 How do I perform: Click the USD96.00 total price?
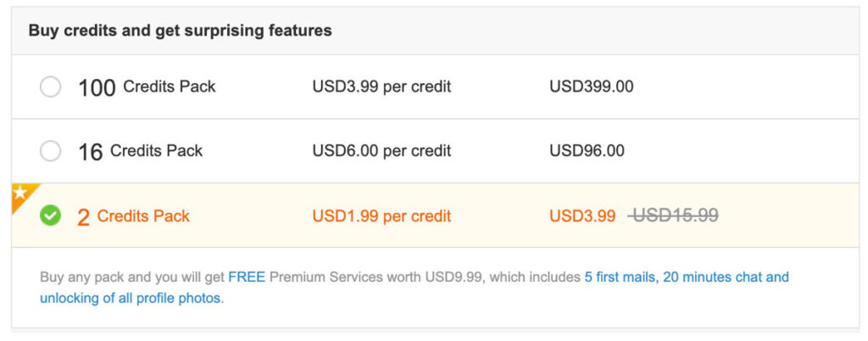click(587, 151)
